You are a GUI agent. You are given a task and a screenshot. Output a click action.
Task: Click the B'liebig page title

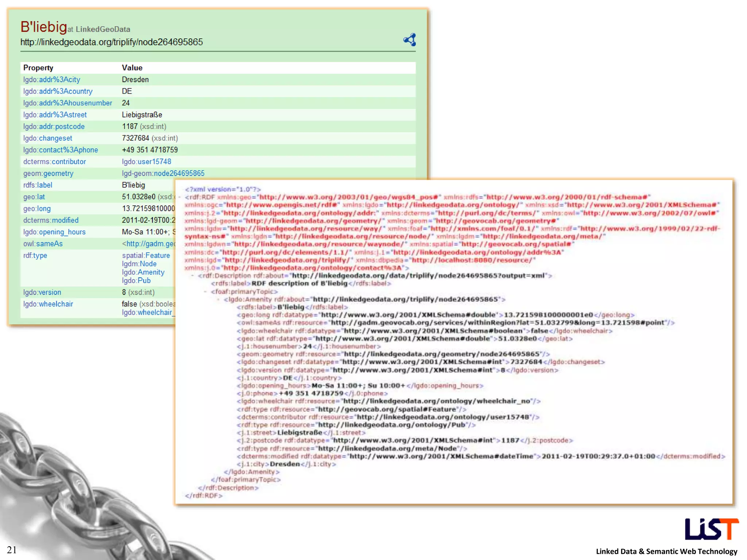point(43,27)
